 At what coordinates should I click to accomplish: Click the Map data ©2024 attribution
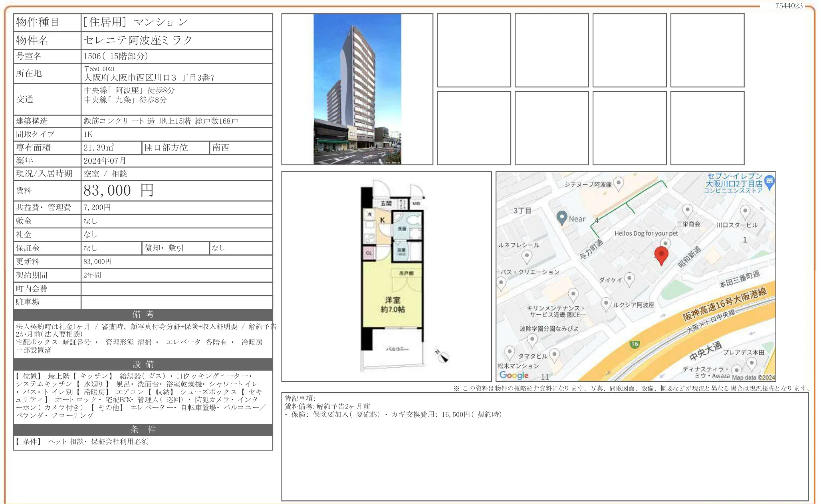pos(753,377)
